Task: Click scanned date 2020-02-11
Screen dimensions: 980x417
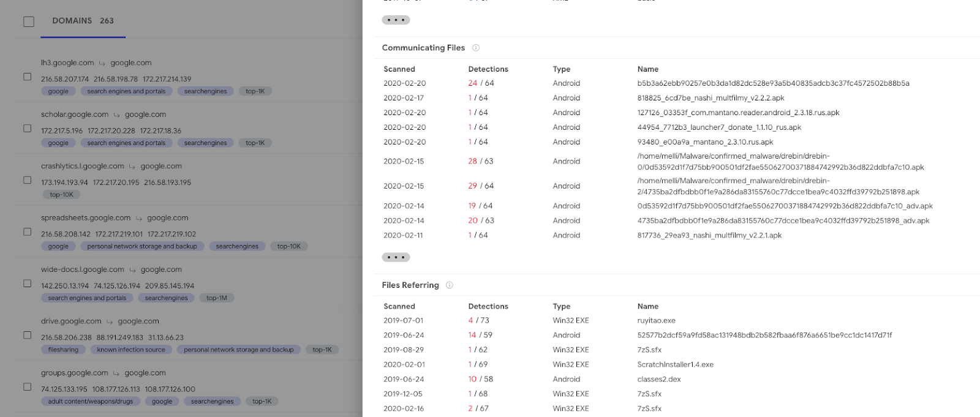Action: click(x=403, y=235)
